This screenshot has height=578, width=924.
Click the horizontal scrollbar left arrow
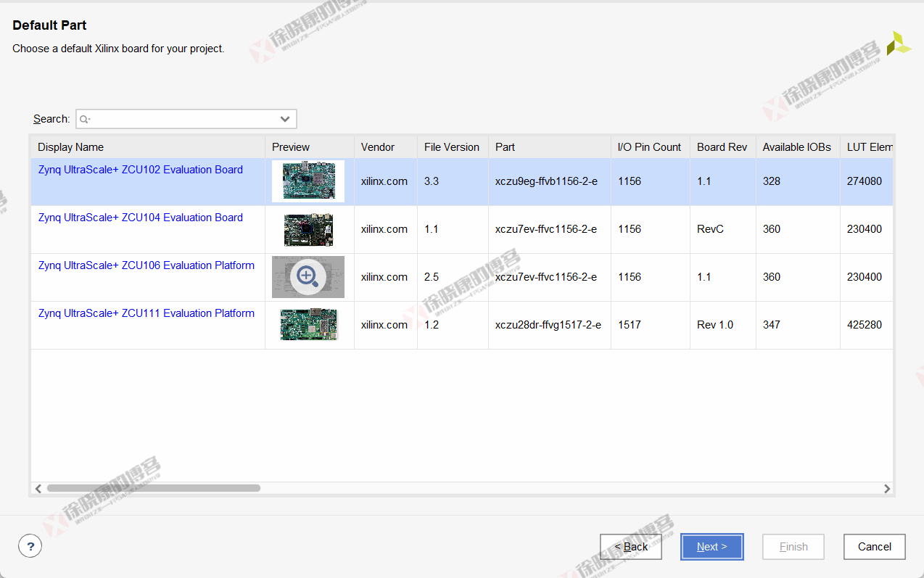coord(38,489)
